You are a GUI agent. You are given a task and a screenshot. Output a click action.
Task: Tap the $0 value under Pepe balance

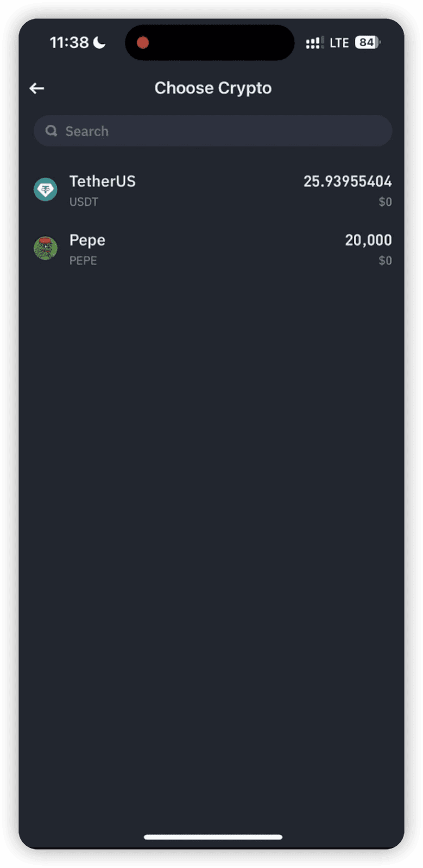pyautogui.click(x=385, y=260)
